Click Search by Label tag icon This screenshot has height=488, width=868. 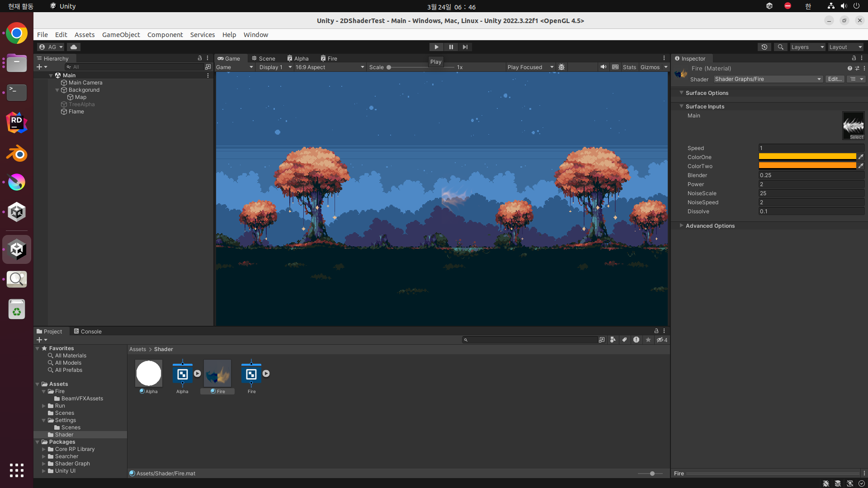point(625,340)
